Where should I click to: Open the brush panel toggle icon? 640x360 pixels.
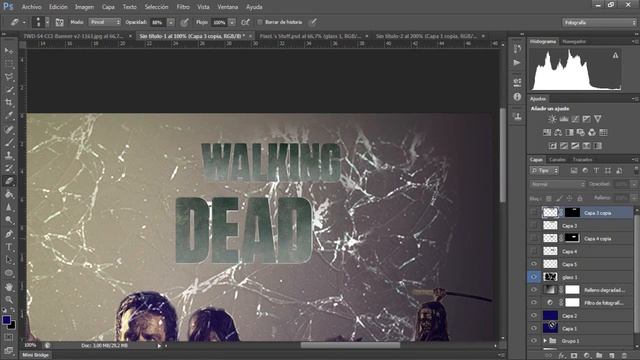pyautogui.click(x=60, y=22)
